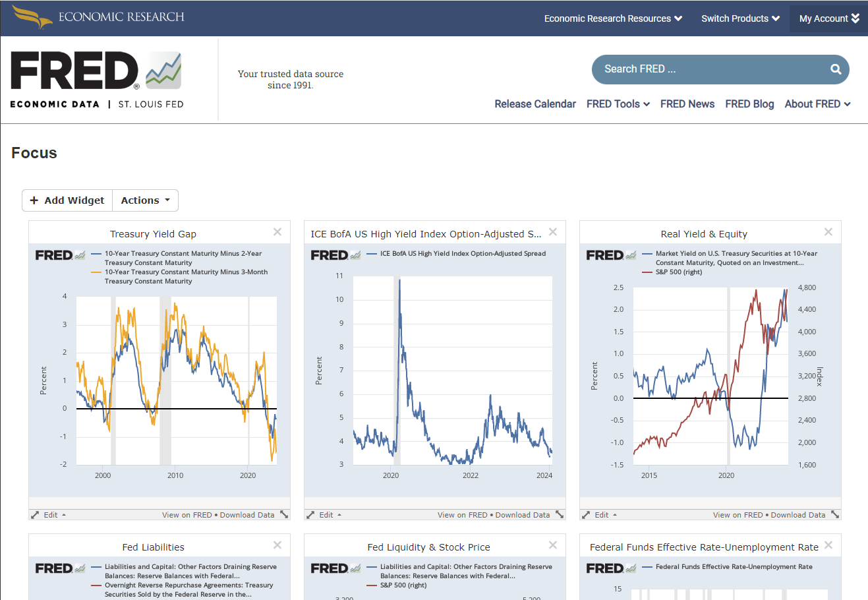Click resize handle on ICE BofA High Yield widget
The width and height of the screenshot is (868, 600).
coord(560,514)
